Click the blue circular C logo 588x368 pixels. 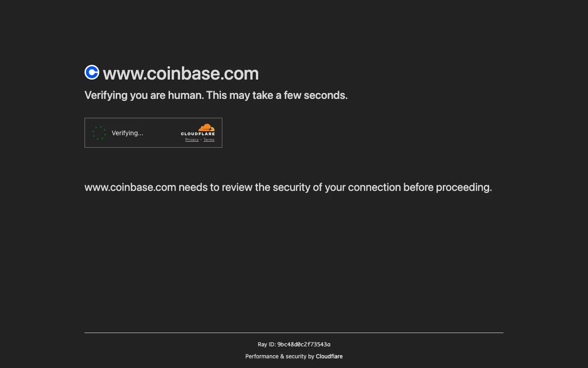click(91, 72)
